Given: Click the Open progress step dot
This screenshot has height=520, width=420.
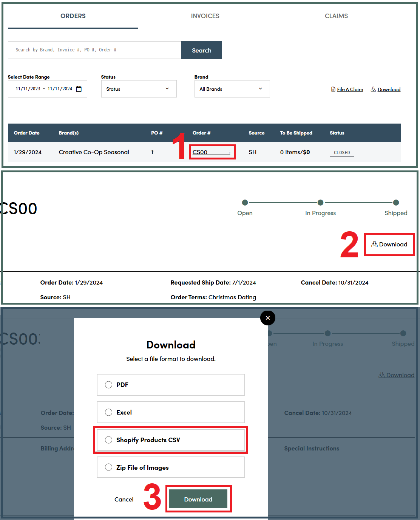Looking at the screenshot, I should 245,203.
